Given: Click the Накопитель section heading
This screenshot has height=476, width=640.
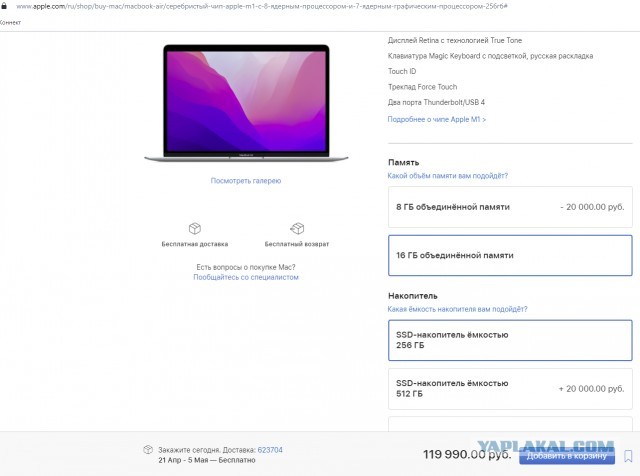Looking at the screenshot, I should 413,296.
